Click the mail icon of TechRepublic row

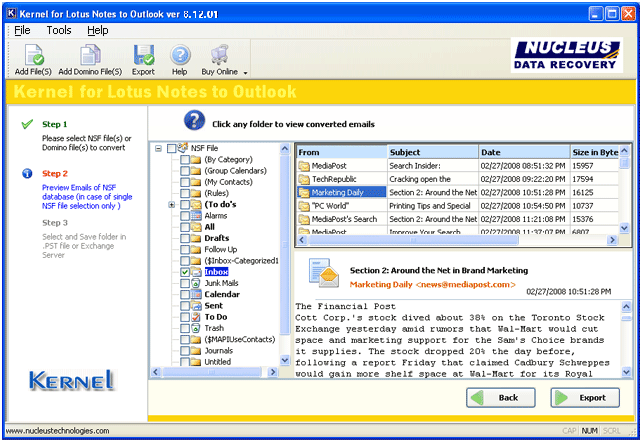[304, 179]
